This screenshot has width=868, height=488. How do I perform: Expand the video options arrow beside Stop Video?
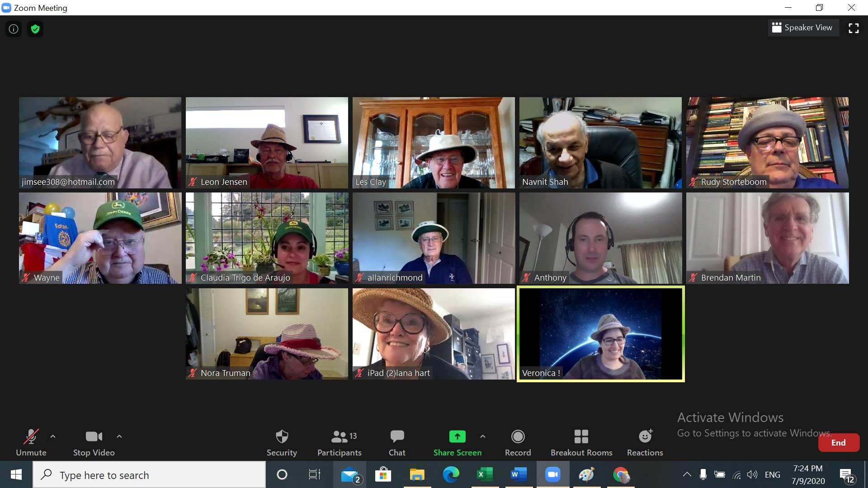(x=119, y=436)
